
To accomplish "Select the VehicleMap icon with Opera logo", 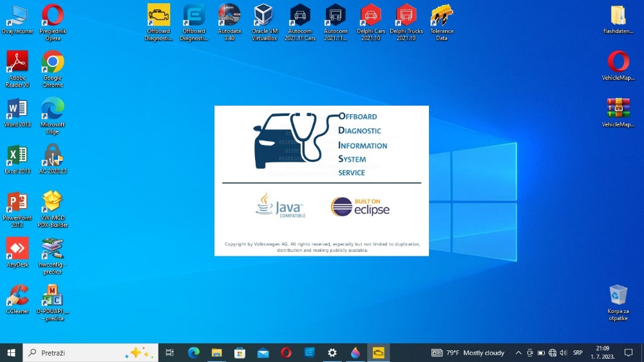I will coord(618,66).
